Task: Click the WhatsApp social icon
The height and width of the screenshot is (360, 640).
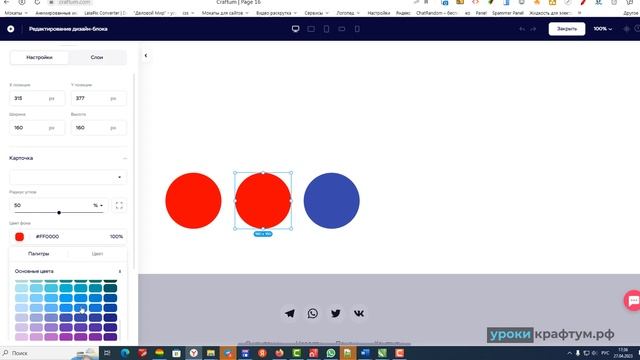Action: (313, 313)
